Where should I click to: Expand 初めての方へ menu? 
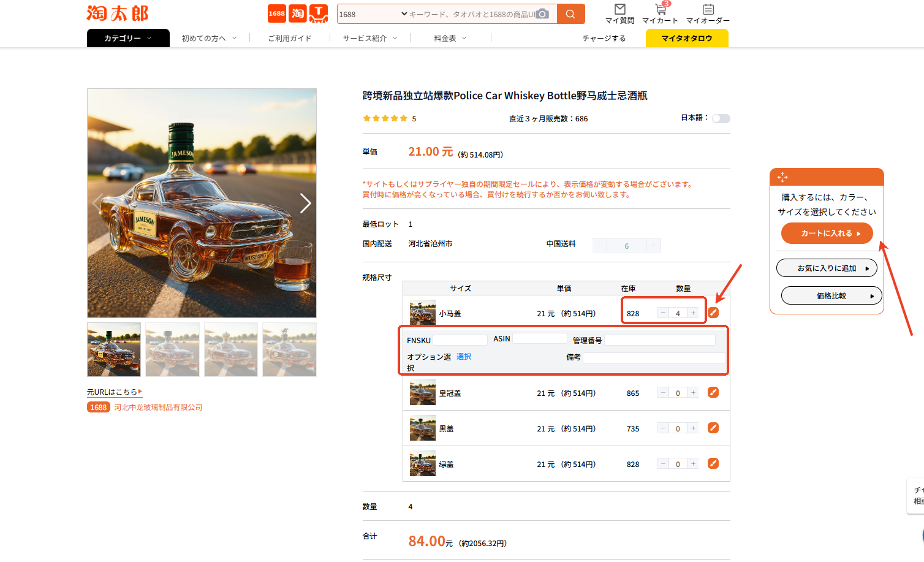[209, 38]
